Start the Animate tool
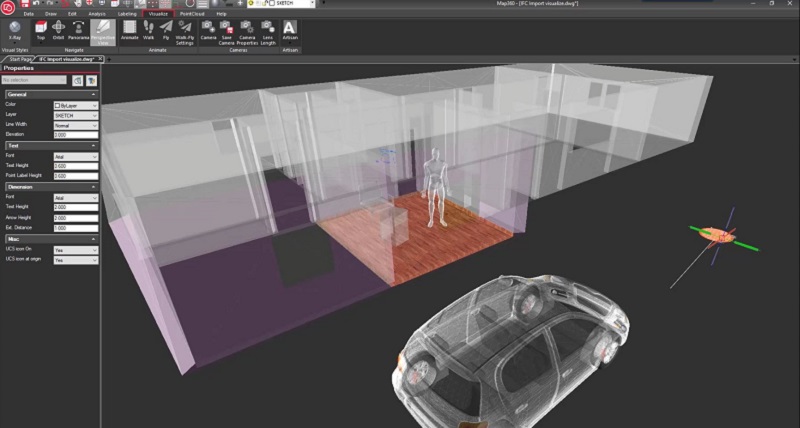This screenshot has width=800, height=428. [x=130, y=32]
